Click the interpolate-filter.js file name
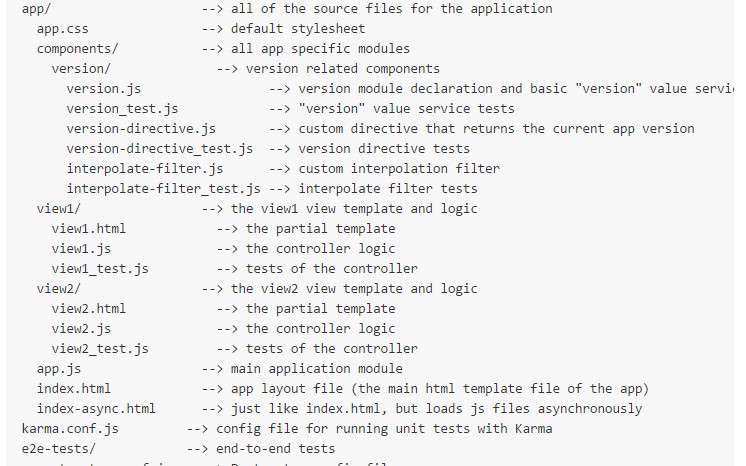Viewport: 746px width, 466px height. point(145,169)
